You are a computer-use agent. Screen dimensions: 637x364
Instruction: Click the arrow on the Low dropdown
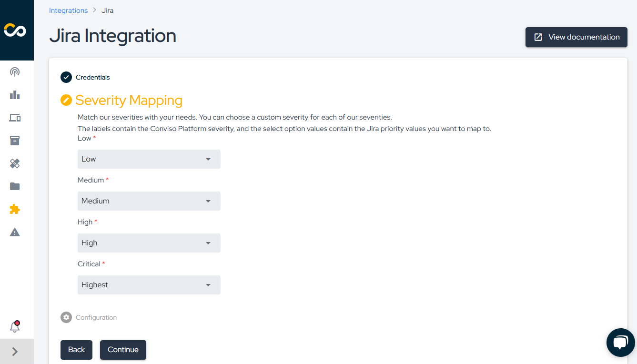[208, 159]
